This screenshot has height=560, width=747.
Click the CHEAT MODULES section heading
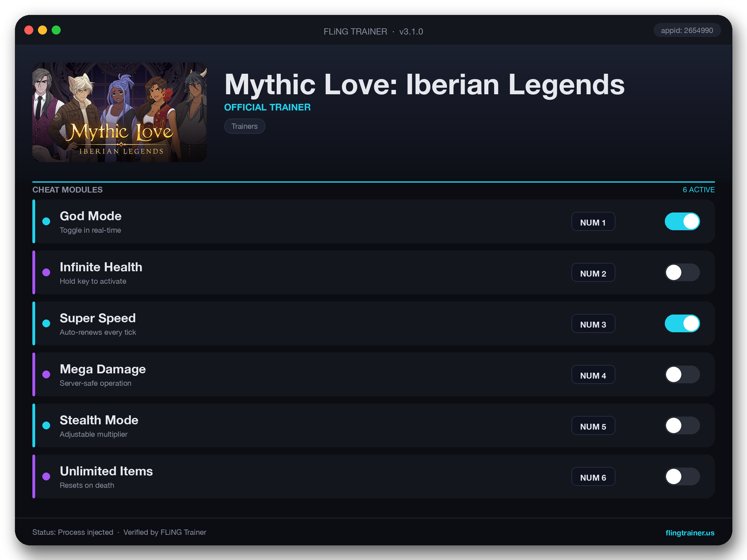tap(68, 190)
